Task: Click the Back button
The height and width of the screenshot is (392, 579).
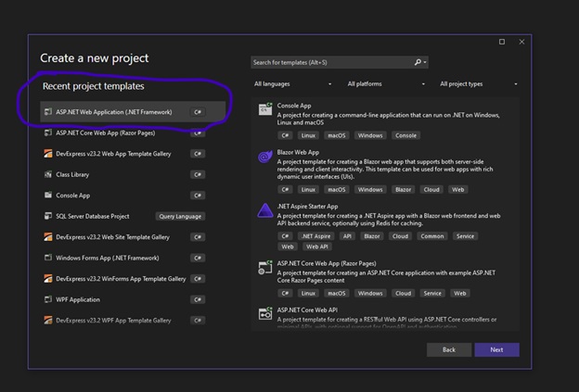Action: coord(449,349)
